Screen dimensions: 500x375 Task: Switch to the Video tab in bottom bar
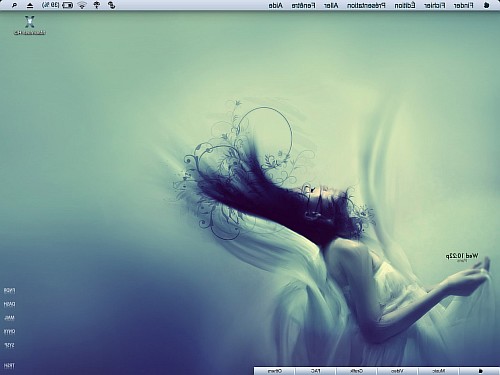coord(398,371)
